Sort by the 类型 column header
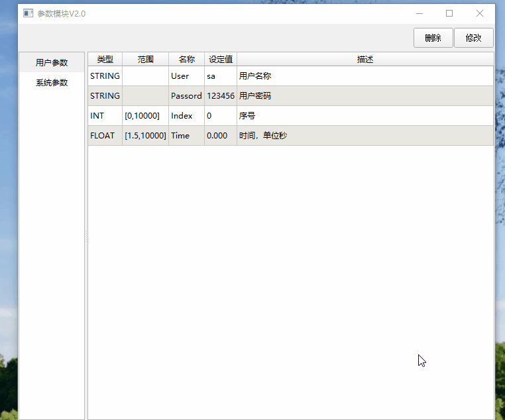 [x=105, y=59]
